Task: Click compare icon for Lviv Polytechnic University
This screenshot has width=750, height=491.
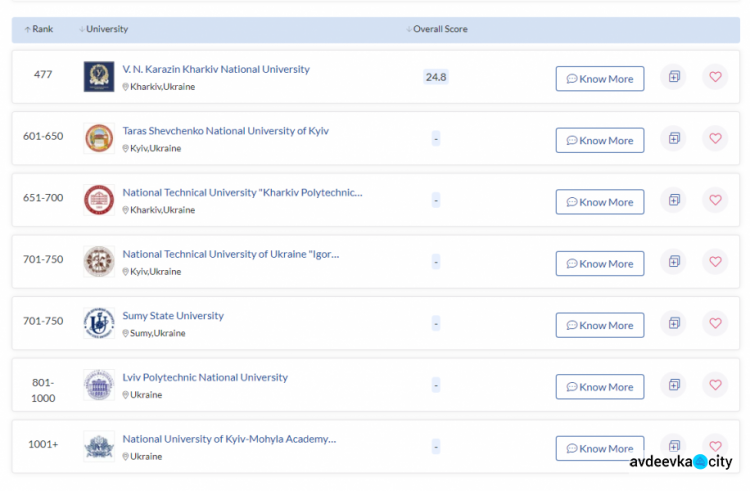Action: tap(674, 385)
